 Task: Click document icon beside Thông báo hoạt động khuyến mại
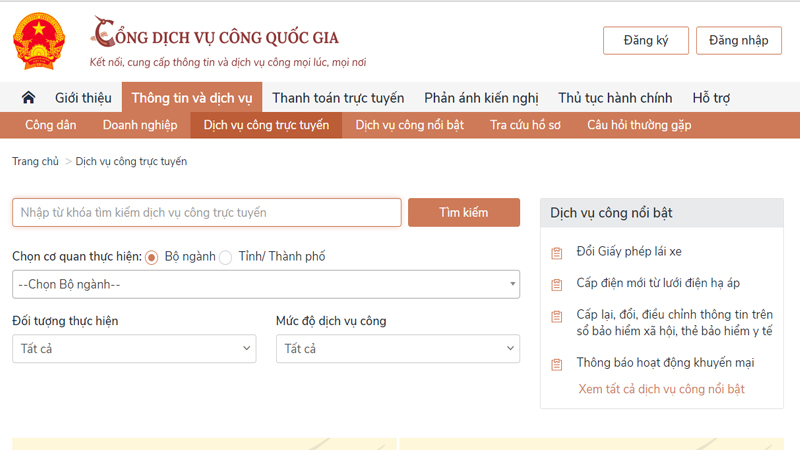tap(557, 364)
